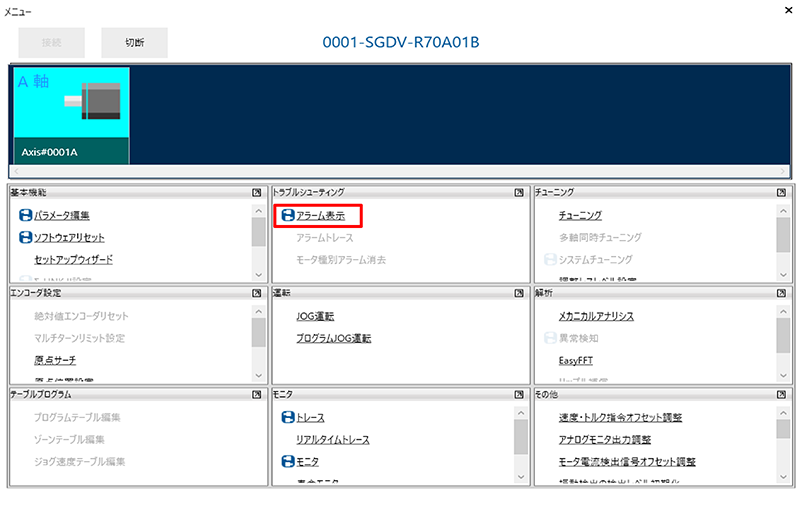Open EasyFFT link

[x=576, y=361]
